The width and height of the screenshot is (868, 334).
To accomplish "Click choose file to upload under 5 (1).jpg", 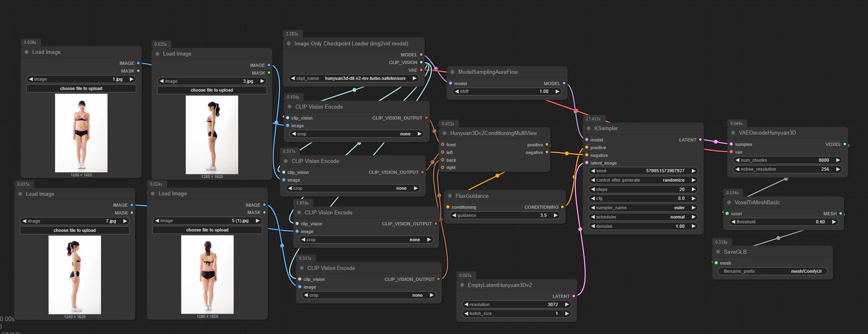I will click(x=207, y=230).
